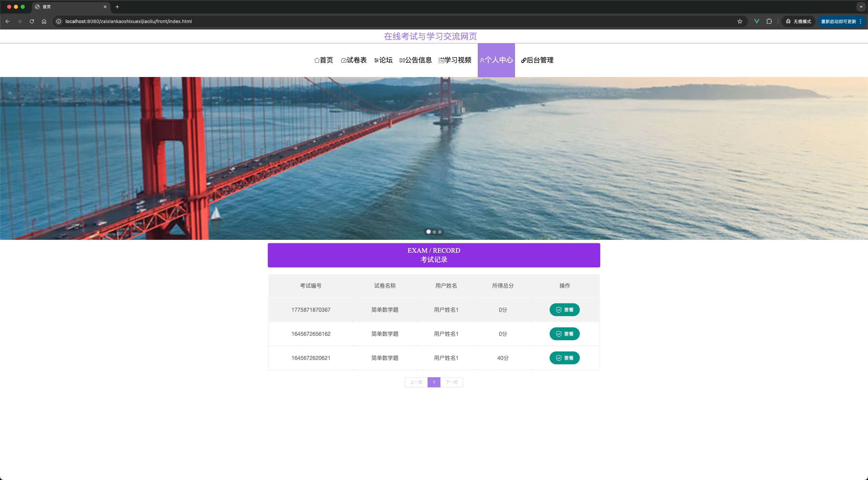868x480 pixels.
Task: Open the 后台管理 admin link
Action: (x=537, y=60)
